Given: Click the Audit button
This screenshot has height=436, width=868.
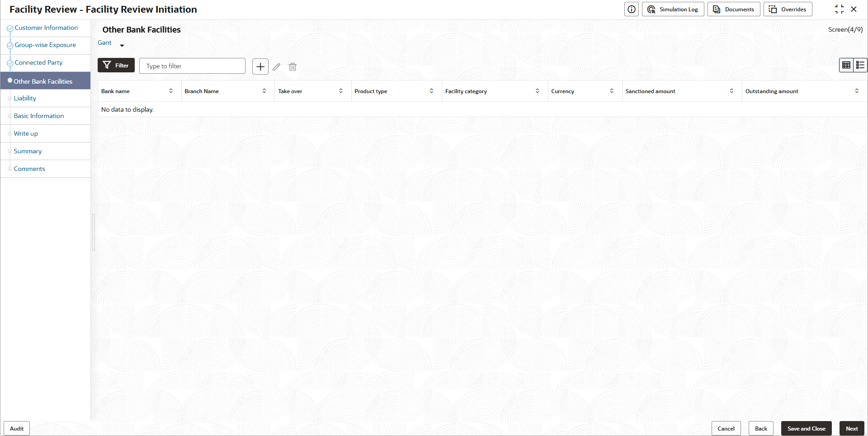Looking at the screenshot, I should 17,428.
